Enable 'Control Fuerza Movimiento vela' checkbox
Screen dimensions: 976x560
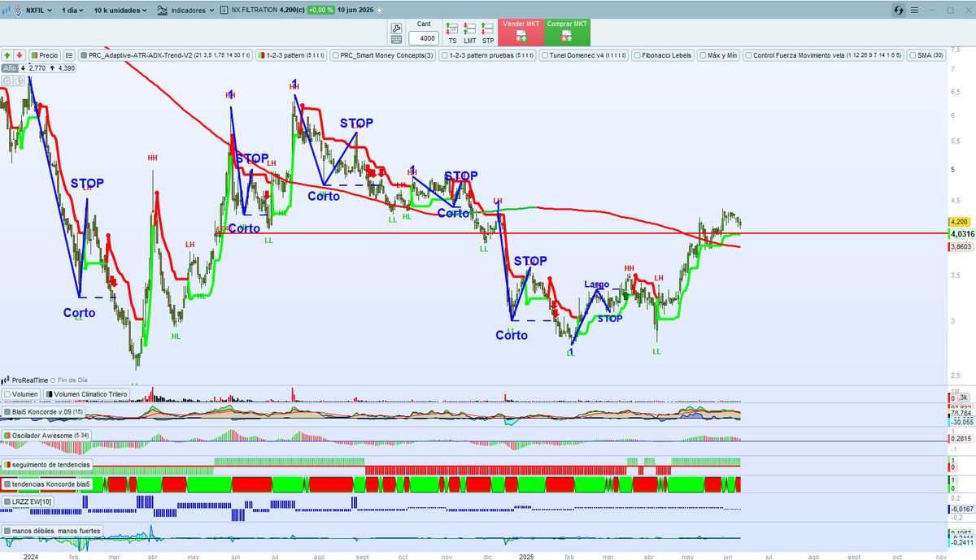(x=748, y=55)
